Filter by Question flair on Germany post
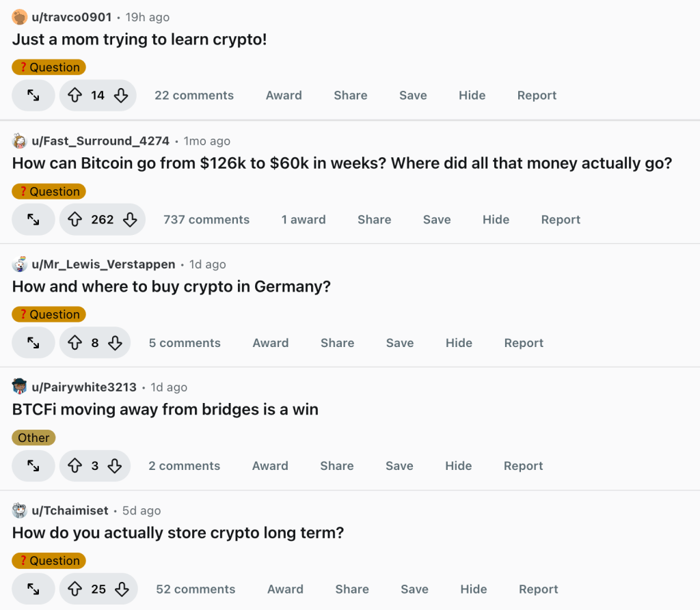This screenshot has height=610, width=700. click(x=49, y=315)
